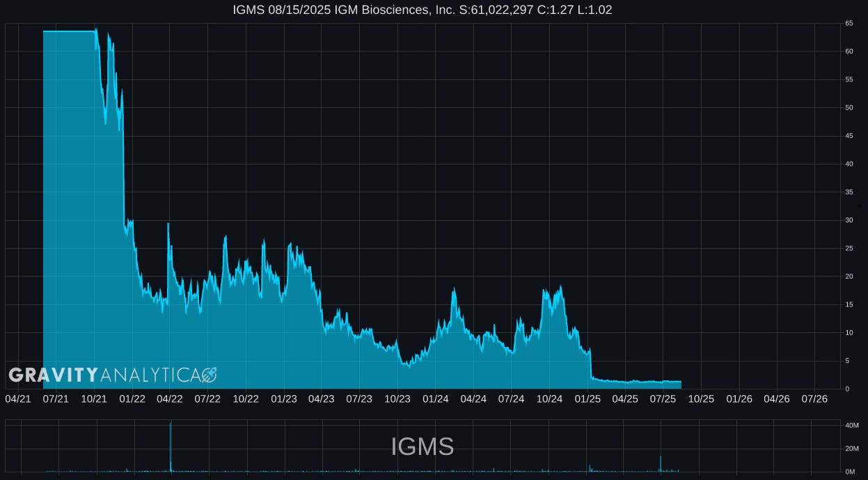Image resolution: width=868 pixels, height=480 pixels.
Task: Select the 40 label on the price axis
Action: click(849, 164)
